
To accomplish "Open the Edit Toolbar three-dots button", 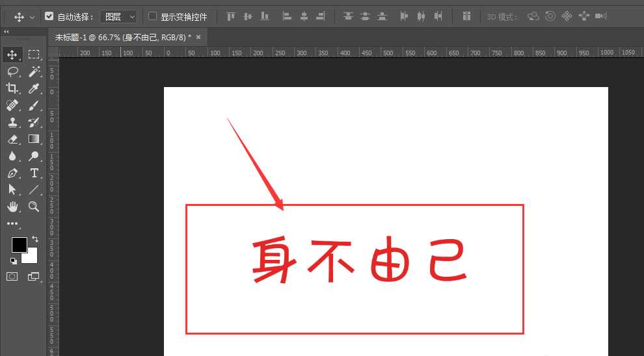I will pos(12,223).
